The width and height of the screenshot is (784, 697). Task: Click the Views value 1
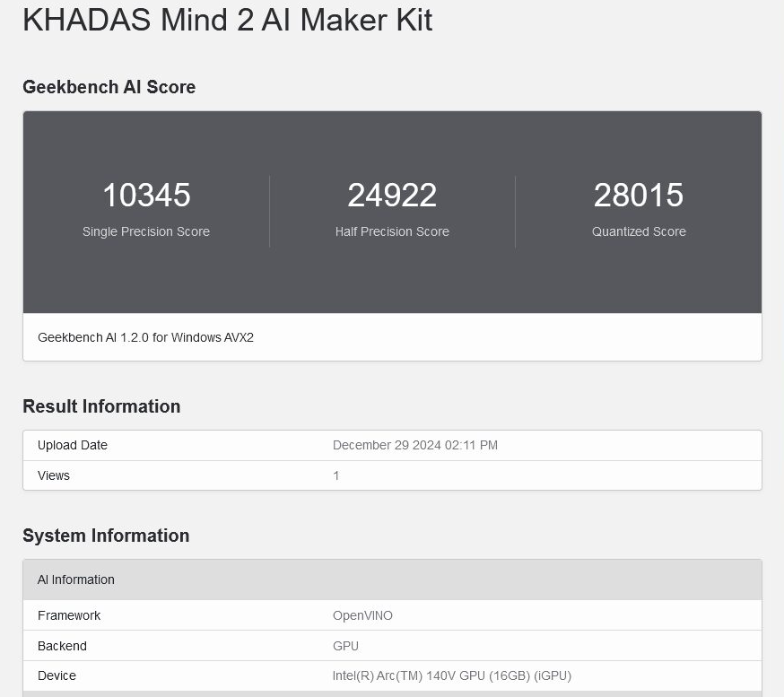(336, 475)
